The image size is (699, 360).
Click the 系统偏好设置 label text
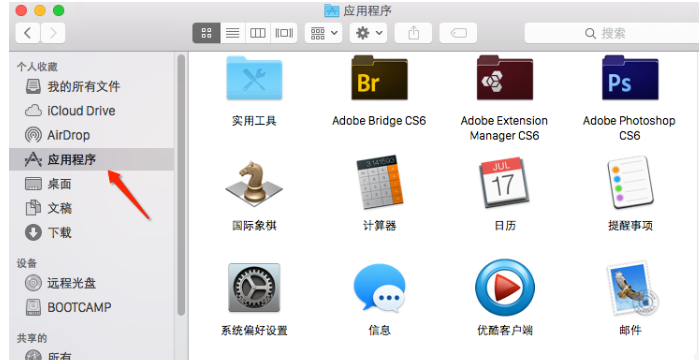coord(254,330)
